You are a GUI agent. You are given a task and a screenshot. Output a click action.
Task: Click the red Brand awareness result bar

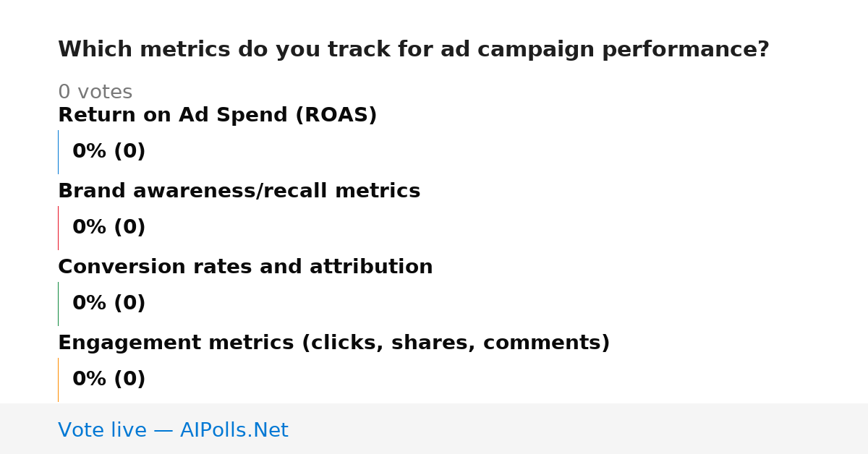click(58, 228)
